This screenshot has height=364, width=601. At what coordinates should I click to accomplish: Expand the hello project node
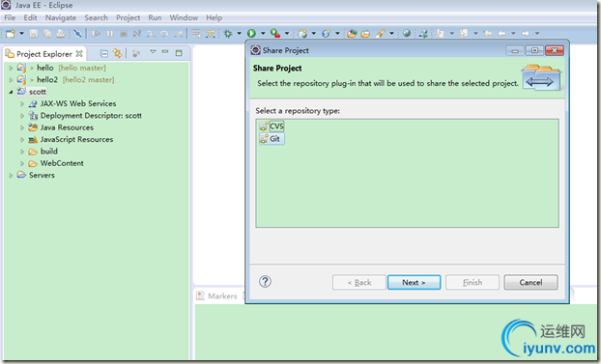[11, 69]
